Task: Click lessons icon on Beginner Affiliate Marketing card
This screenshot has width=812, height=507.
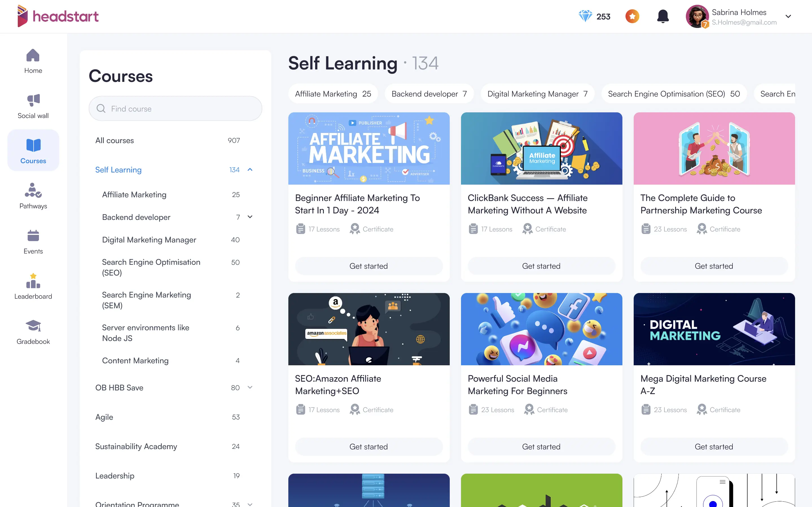Action: tap(300, 229)
